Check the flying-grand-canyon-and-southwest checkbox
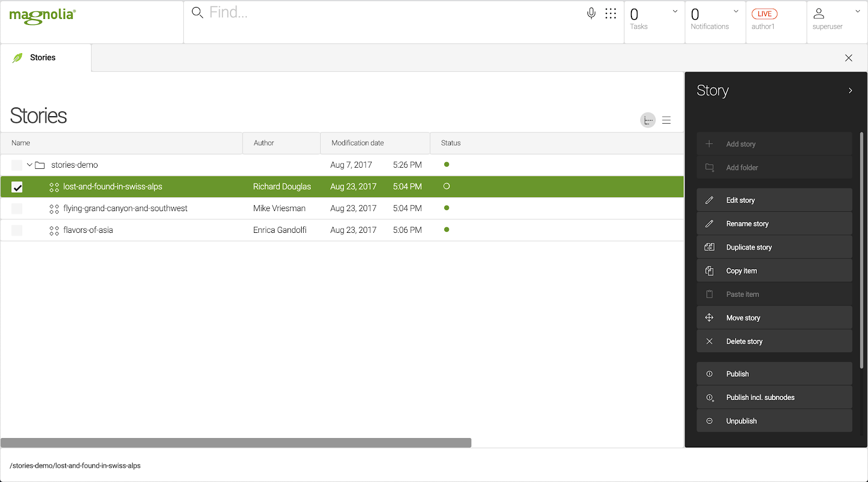Screen dimensions: 868x482 17,208
